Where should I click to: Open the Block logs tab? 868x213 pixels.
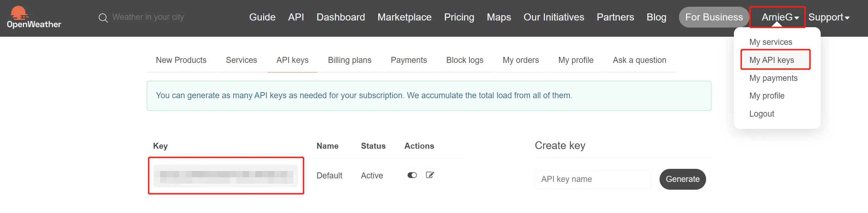(x=465, y=60)
